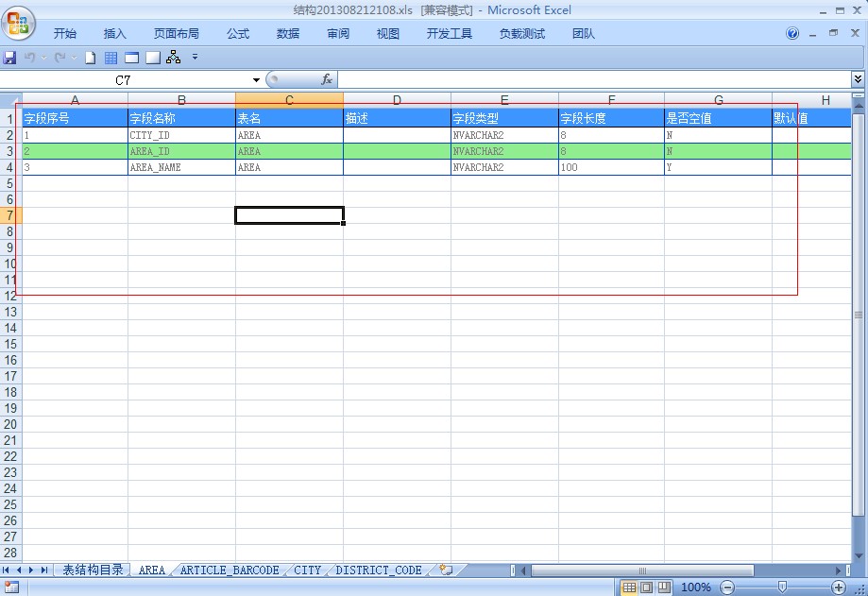Click the zoom out minus button
The image size is (868, 596).
coord(727,587)
